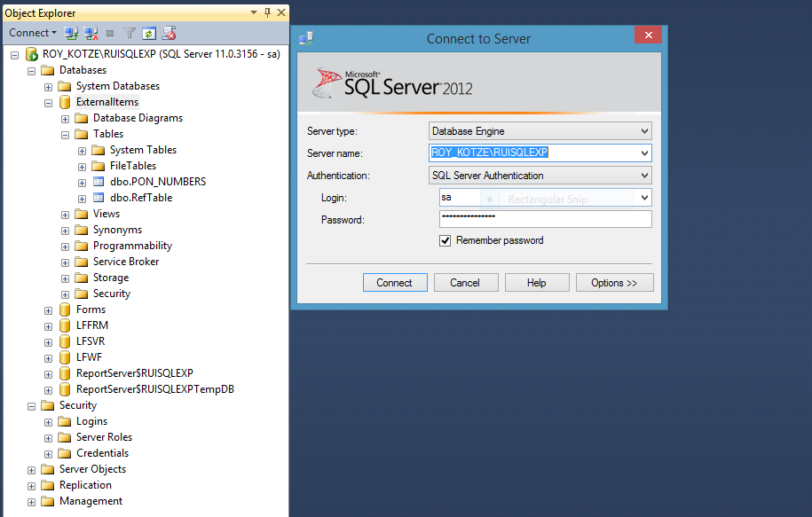812x517 pixels.
Task: Click the Refresh icon in Object Explorer
Action: pyautogui.click(x=149, y=33)
